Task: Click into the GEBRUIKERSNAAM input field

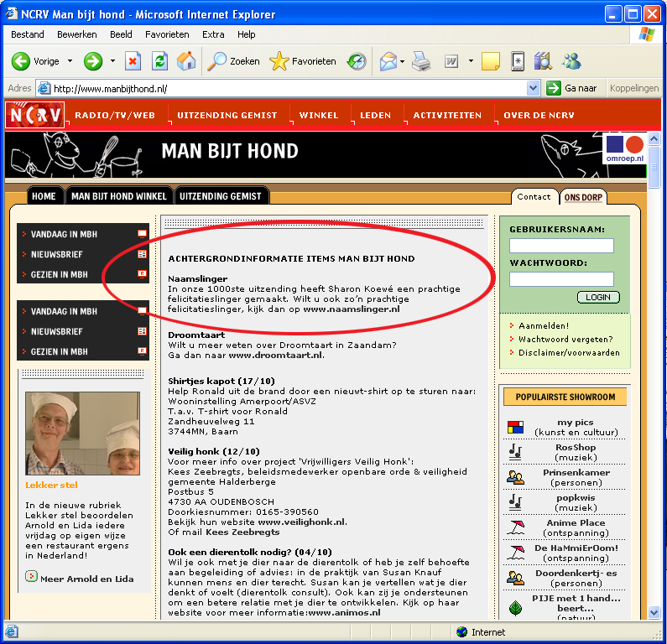Action: 561,246
